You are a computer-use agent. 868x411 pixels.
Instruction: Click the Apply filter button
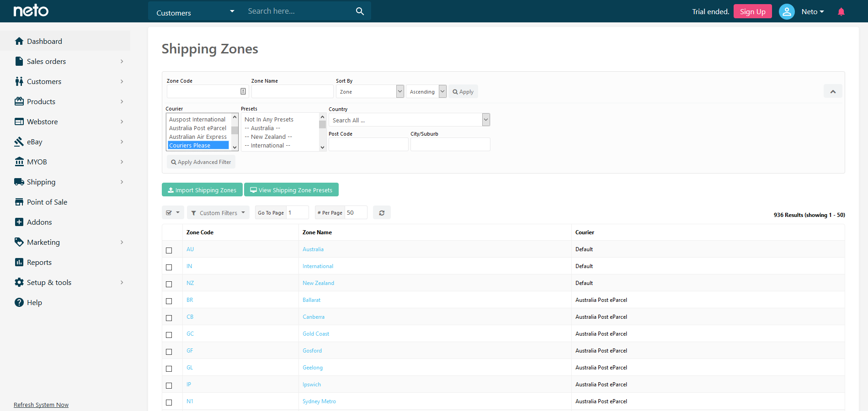tap(463, 91)
